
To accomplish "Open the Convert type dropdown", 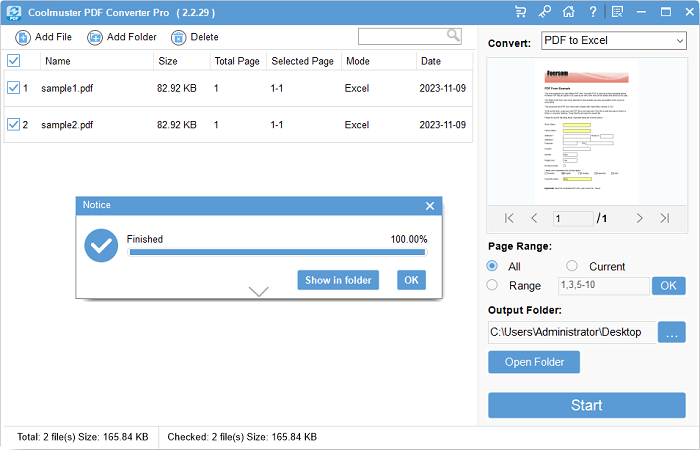I will [614, 41].
